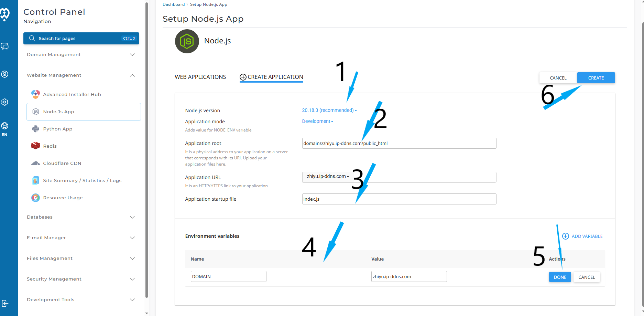The height and width of the screenshot is (316, 644).
Task: Click the Resource Usage gauge icon
Action: click(x=35, y=198)
